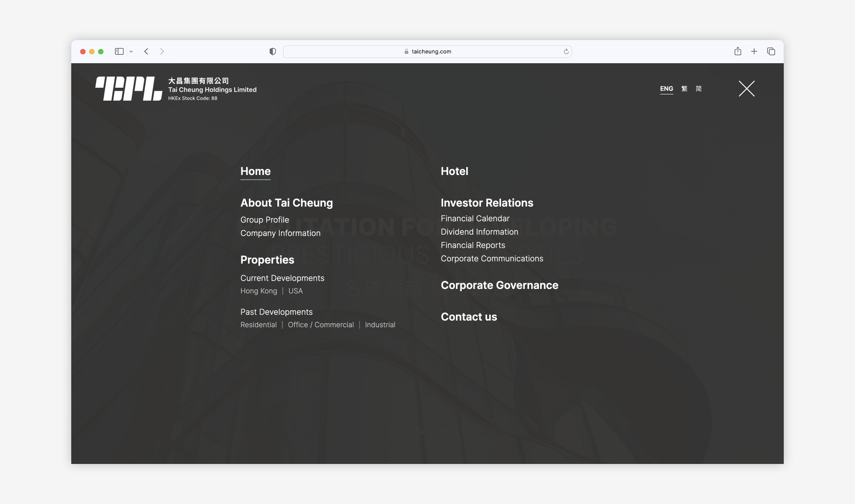855x504 pixels.
Task: Select Hong Kong current developments
Action: point(258,291)
